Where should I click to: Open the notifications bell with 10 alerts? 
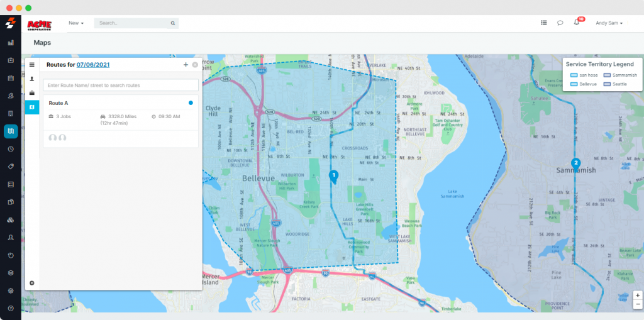(x=577, y=23)
